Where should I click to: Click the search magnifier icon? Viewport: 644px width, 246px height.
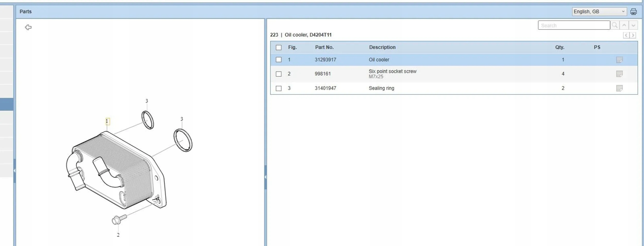pyautogui.click(x=615, y=25)
